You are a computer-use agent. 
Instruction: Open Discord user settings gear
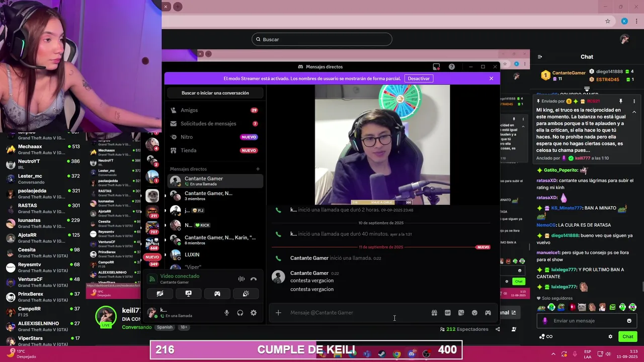coord(254,313)
